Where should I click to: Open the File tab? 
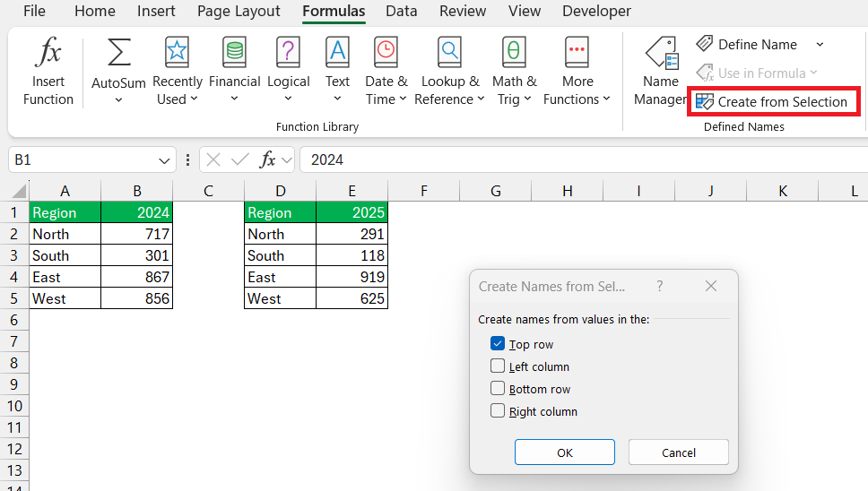coord(34,11)
